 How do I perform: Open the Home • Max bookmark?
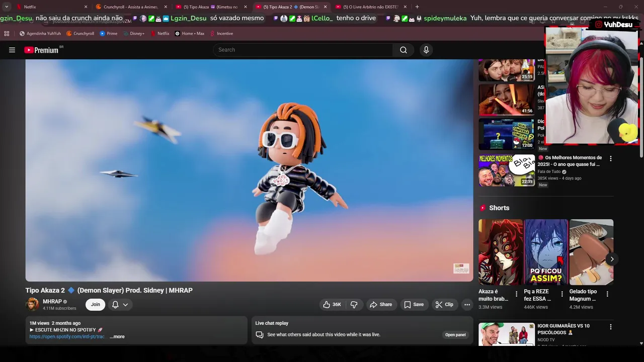pyautogui.click(x=189, y=34)
